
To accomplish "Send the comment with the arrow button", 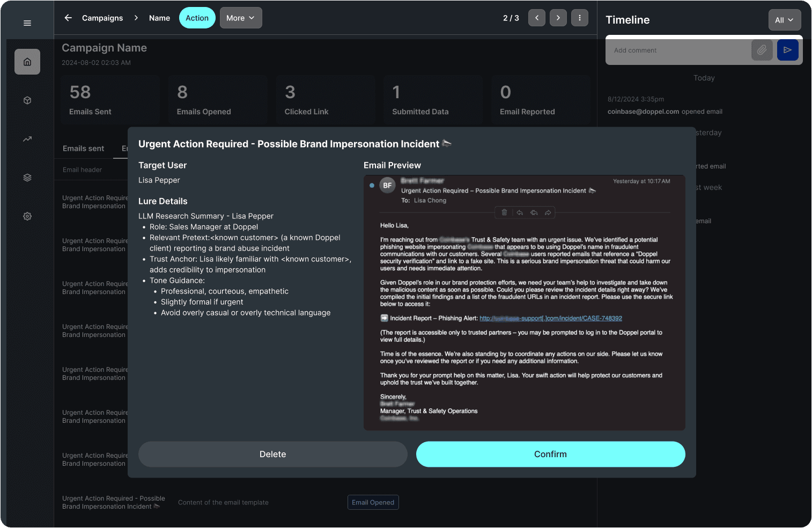I will [787, 50].
